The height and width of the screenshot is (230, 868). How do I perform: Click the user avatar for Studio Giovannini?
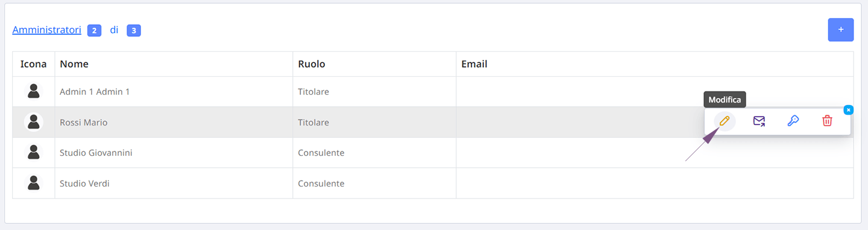[x=34, y=152]
